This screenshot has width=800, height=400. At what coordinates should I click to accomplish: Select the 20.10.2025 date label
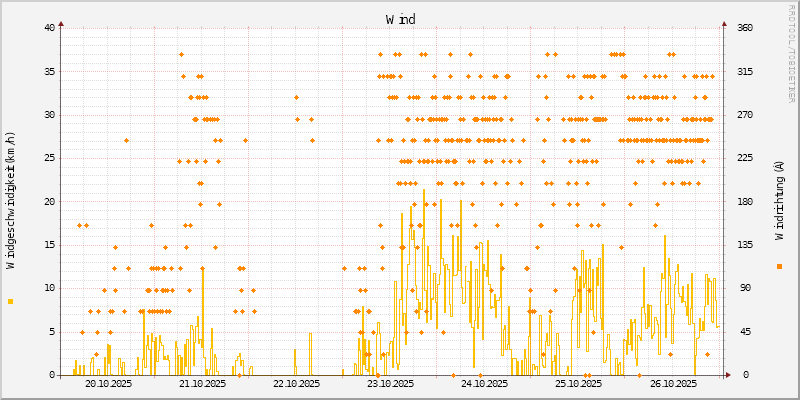tap(108, 384)
